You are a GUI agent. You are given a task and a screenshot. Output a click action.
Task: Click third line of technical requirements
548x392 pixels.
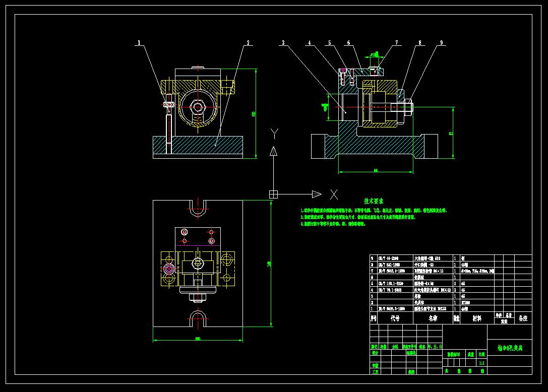pos(333,224)
